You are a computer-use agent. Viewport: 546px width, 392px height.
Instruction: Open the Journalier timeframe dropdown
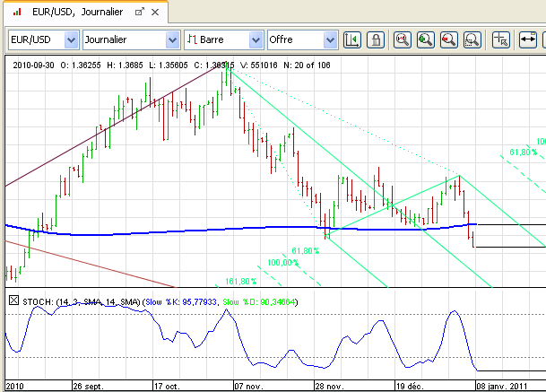171,40
